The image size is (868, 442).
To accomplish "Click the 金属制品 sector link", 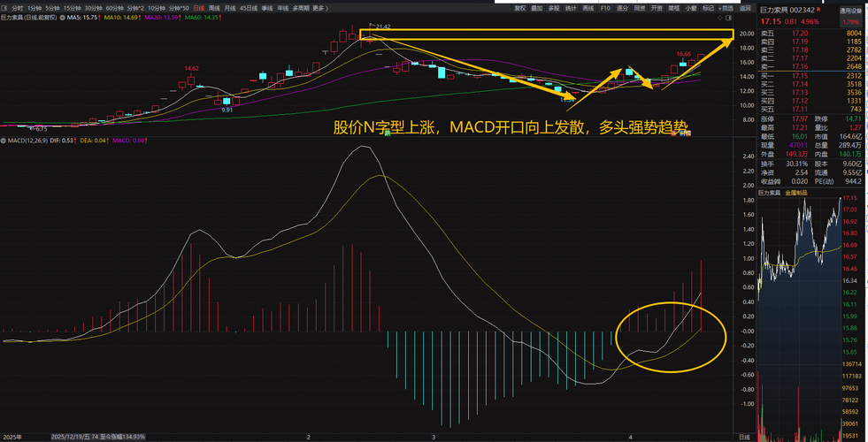I will pyautogui.click(x=796, y=193).
